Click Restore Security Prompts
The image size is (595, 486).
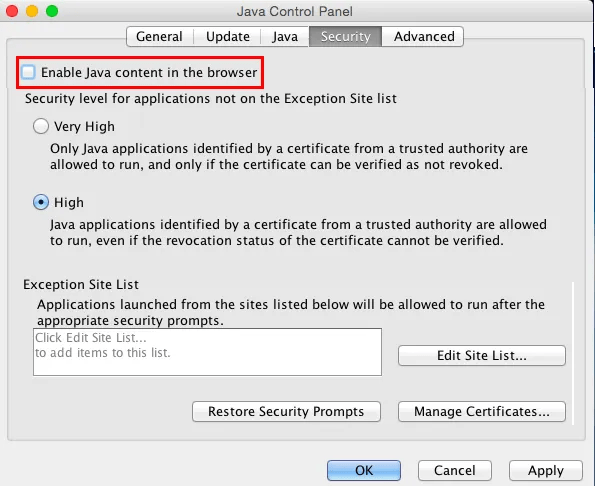click(x=286, y=412)
